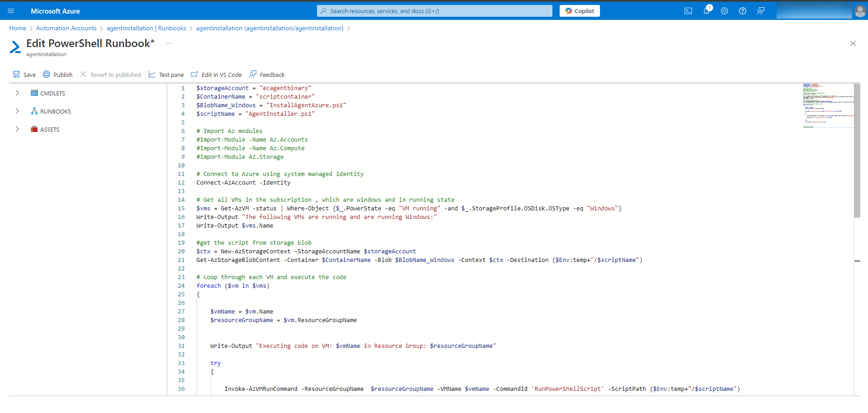Navigate to Automation Accounts breadcrumb

66,28
